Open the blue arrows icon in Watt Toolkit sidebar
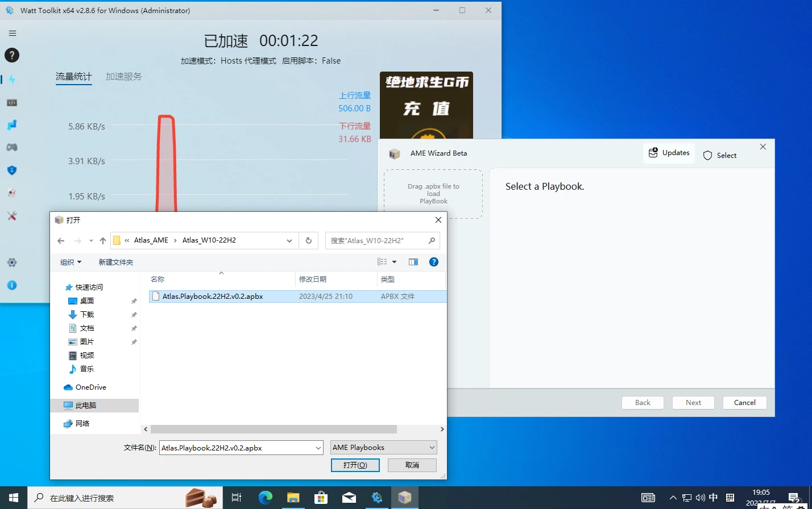 12,124
